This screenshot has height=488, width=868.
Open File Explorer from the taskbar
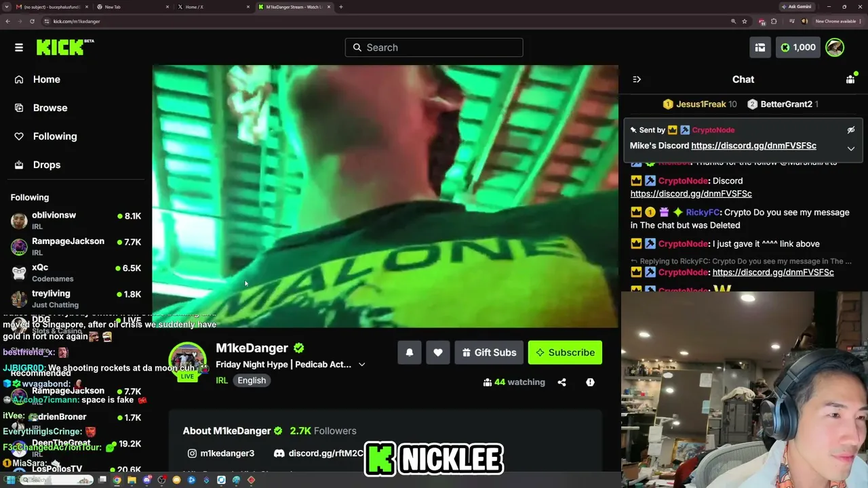(132, 481)
